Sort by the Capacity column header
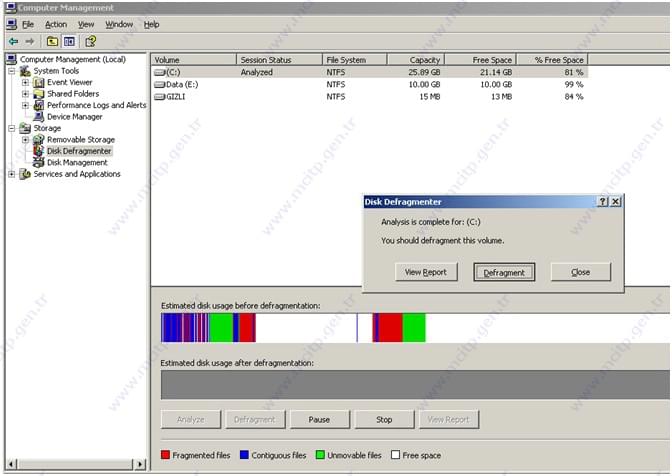672x476 pixels. point(416,60)
